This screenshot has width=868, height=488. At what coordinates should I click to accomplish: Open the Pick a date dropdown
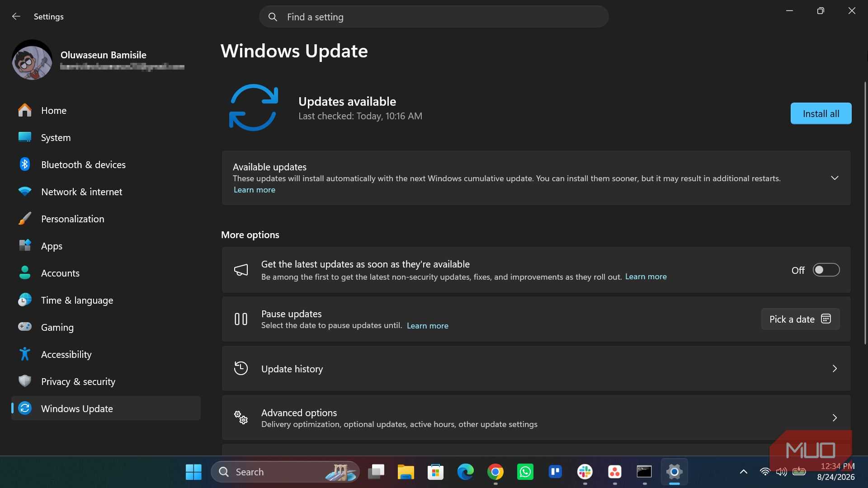pyautogui.click(x=800, y=319)
